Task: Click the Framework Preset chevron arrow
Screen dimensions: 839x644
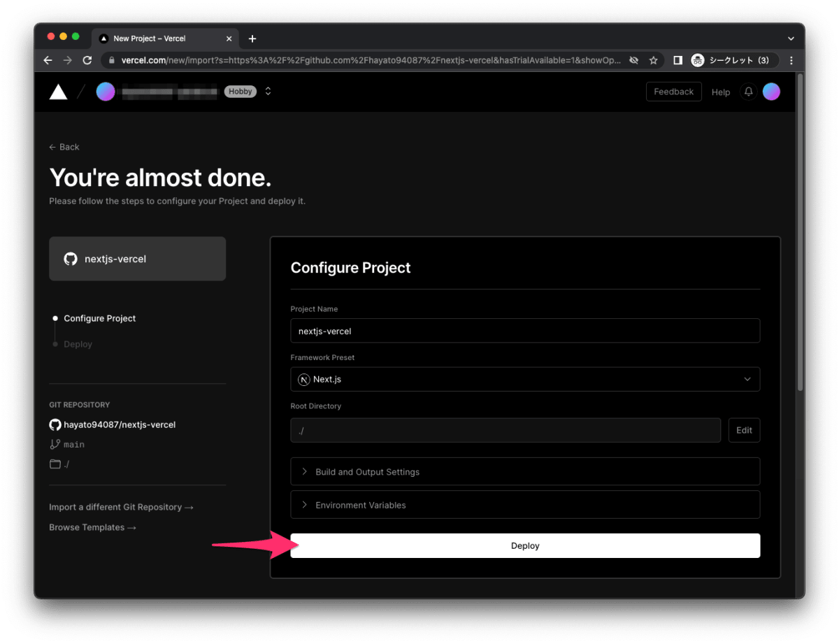Action: pyautogui.click(x=747, y=379)
